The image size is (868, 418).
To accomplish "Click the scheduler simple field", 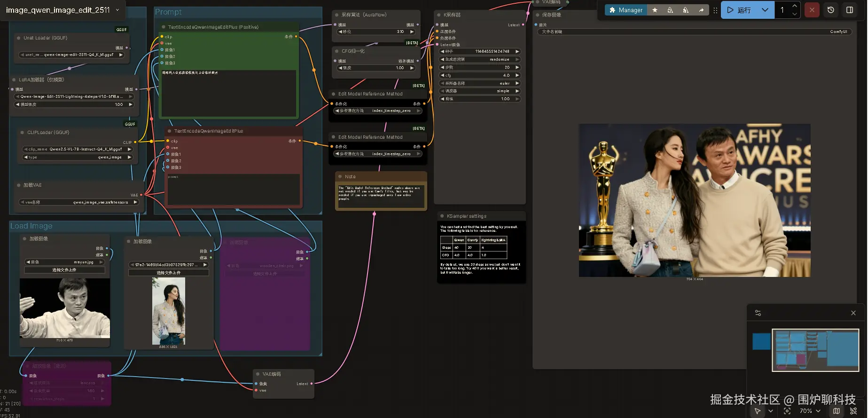I will [x=480, y=91].
